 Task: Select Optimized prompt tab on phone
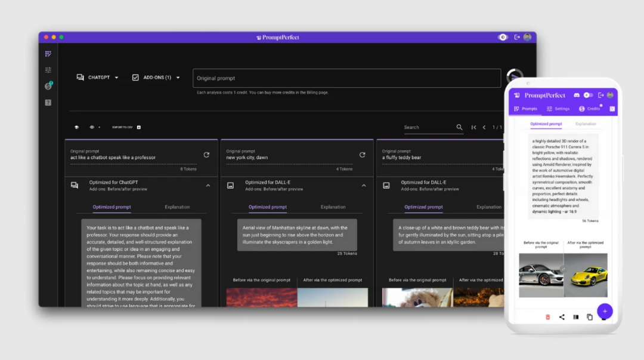click(x=546, y=124)
